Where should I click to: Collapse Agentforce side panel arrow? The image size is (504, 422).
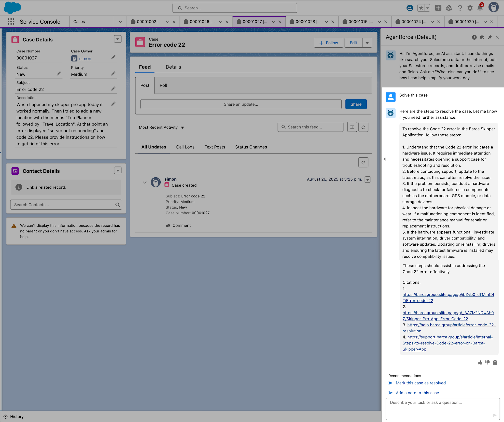click(384, 159)
